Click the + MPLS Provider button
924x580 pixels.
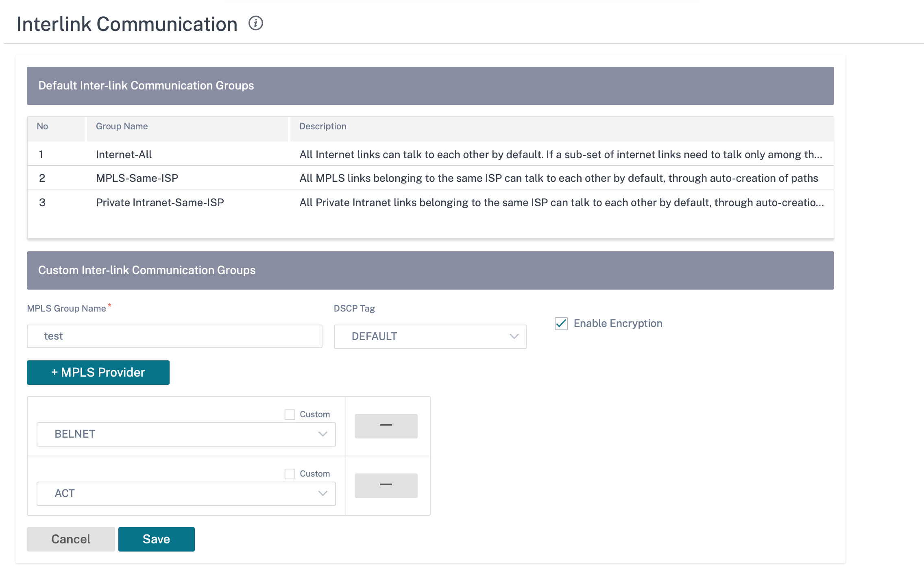click(98, 373)
